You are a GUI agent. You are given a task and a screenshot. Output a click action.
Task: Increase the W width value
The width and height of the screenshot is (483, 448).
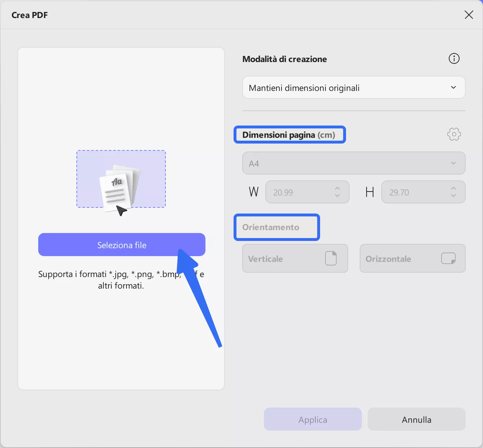(x=337, y=188)
